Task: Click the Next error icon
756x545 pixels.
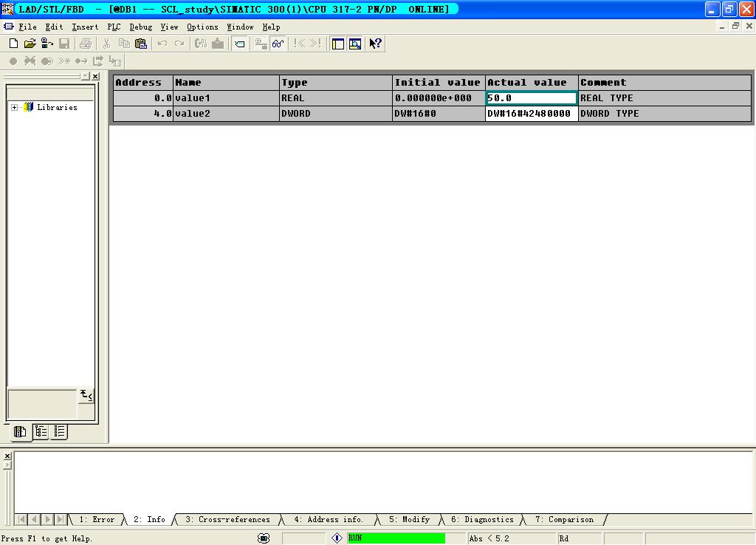Action: [315, 44]
